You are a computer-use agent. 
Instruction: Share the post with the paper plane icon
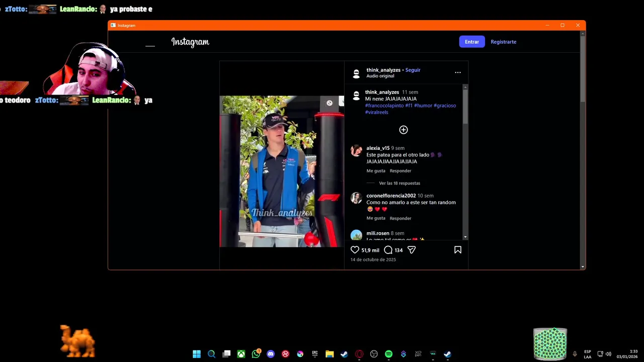point(412,250)
